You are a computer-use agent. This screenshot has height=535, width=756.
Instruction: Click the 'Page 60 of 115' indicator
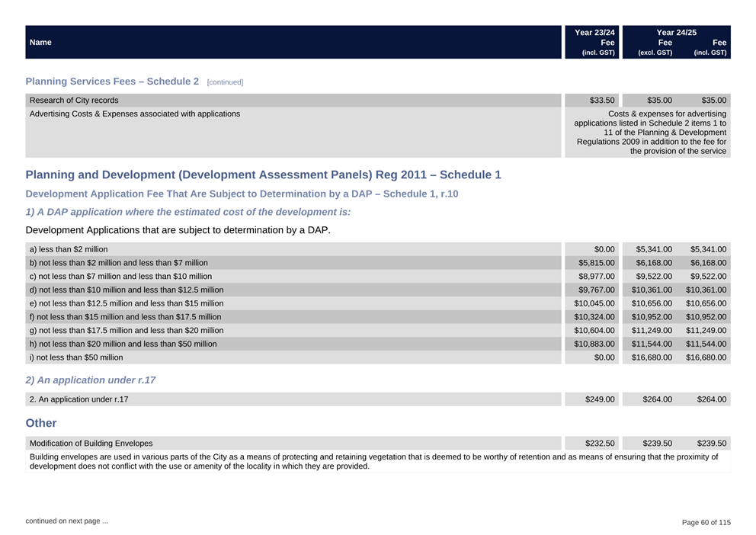(x=706, y=522)
